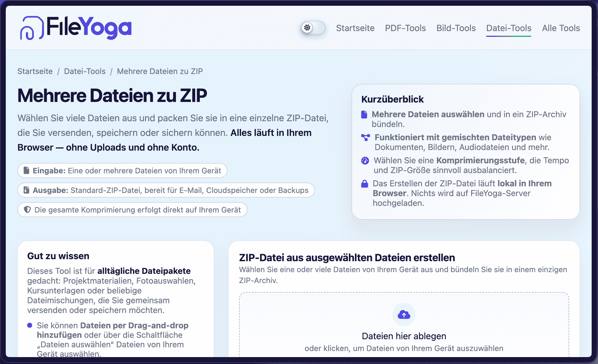Click the 'Ausgabe:' label text

(50, 190)
